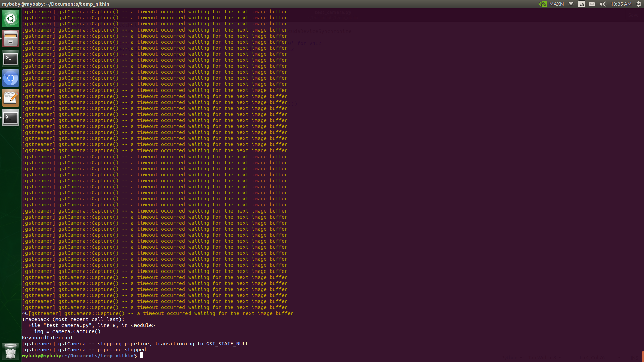
Task: Select the test_camera.py filename in the traceback
Action: click(x=62, y=325)
